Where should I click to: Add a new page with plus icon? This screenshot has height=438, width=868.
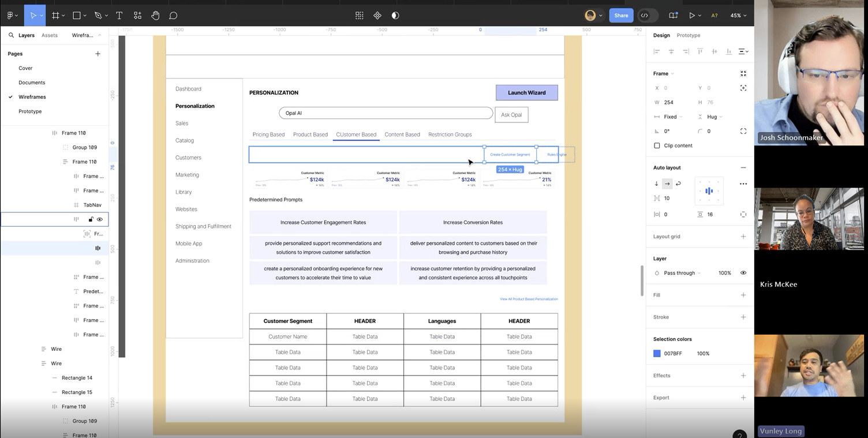click(98, 54)
